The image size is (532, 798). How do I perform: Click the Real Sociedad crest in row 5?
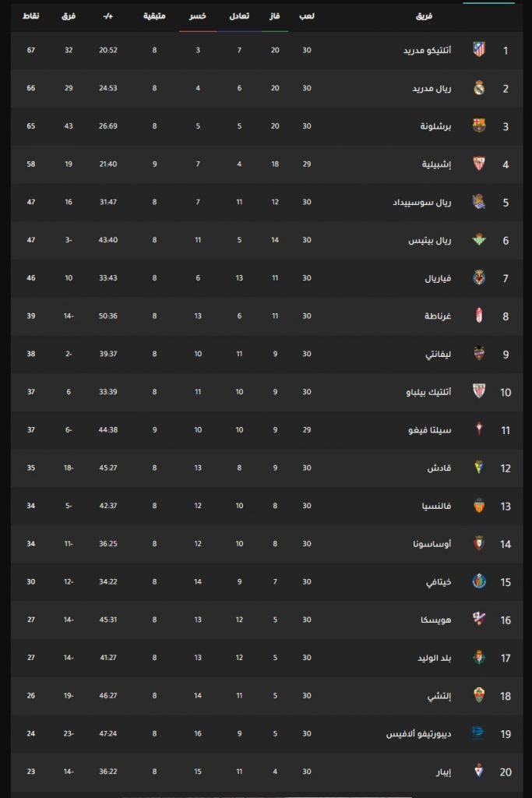click(478, 202)
